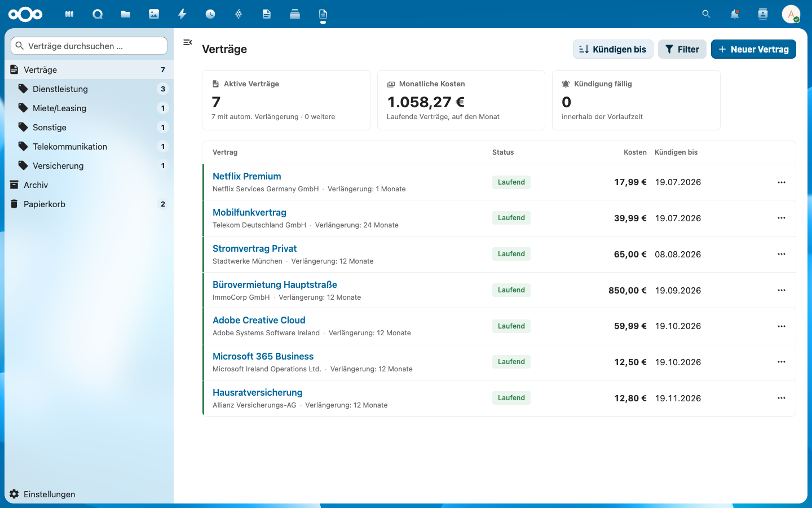Open the clock app icon in top bar
Screen dimensions: 812x508
click(210, 14)
